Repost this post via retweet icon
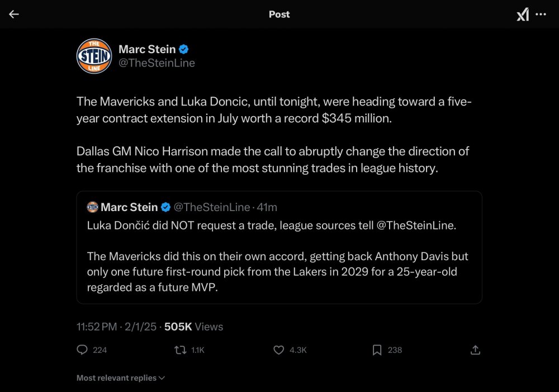The image size is (559, 392). coord(181,350)
